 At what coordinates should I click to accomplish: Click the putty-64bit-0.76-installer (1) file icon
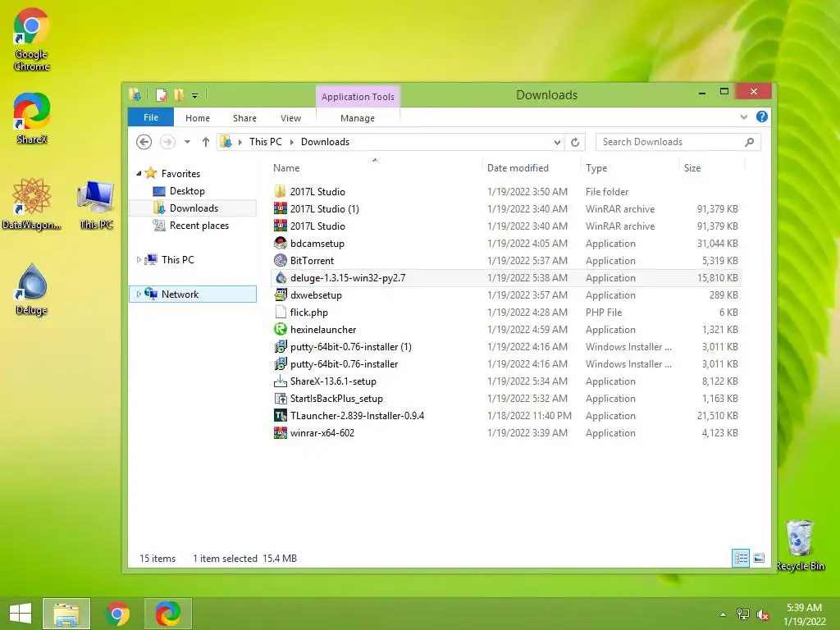(281, 347)
